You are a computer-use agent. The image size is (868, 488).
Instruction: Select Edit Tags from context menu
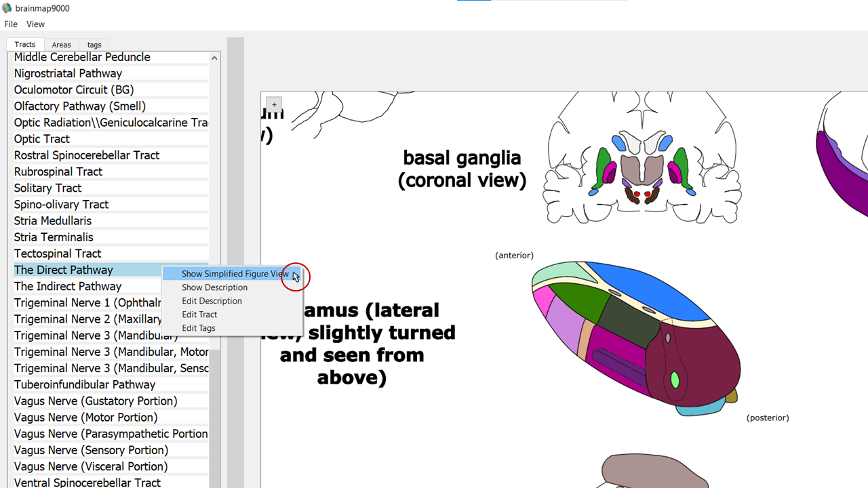pos(198,328)
